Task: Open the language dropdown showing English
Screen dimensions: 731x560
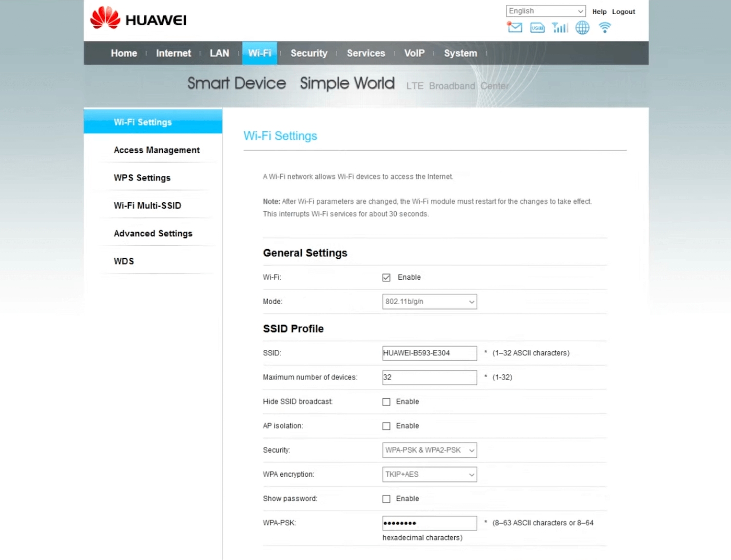Action: click(545, 11)
